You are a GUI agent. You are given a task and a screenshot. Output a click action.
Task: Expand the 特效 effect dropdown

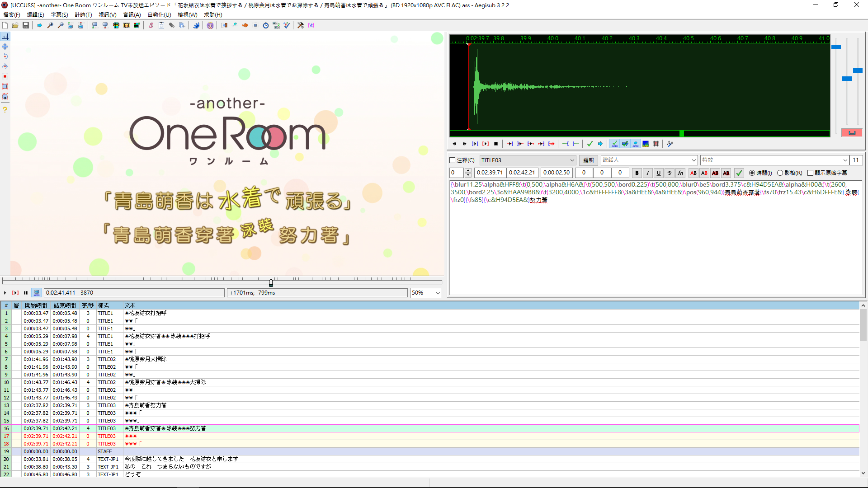[845, 160]
